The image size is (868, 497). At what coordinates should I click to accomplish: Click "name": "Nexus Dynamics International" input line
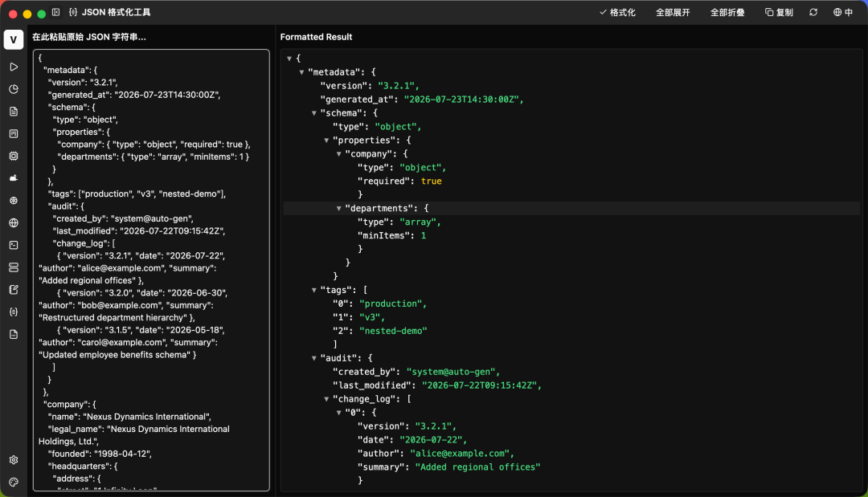tap(129, 417)
